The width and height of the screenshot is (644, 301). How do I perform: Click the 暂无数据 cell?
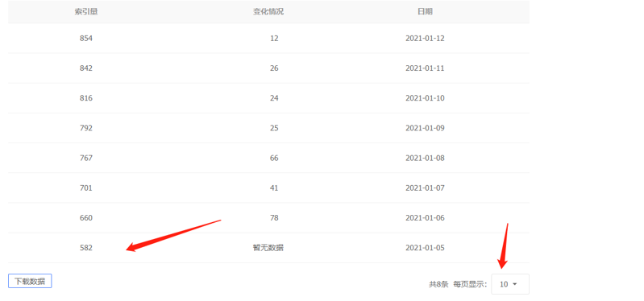pos(268,248)
